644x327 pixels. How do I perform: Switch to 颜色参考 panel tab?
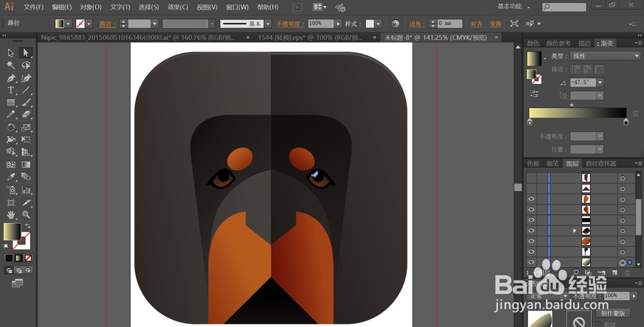tap(558, 43)
